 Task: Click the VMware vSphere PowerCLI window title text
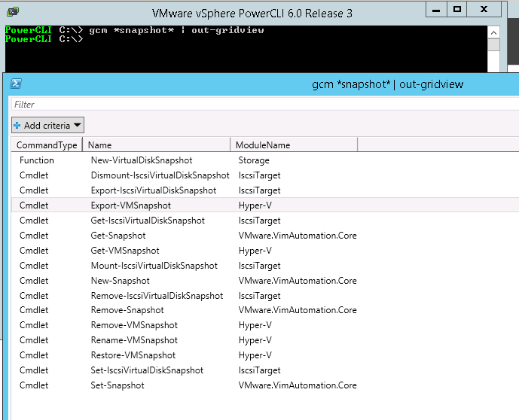252,14
